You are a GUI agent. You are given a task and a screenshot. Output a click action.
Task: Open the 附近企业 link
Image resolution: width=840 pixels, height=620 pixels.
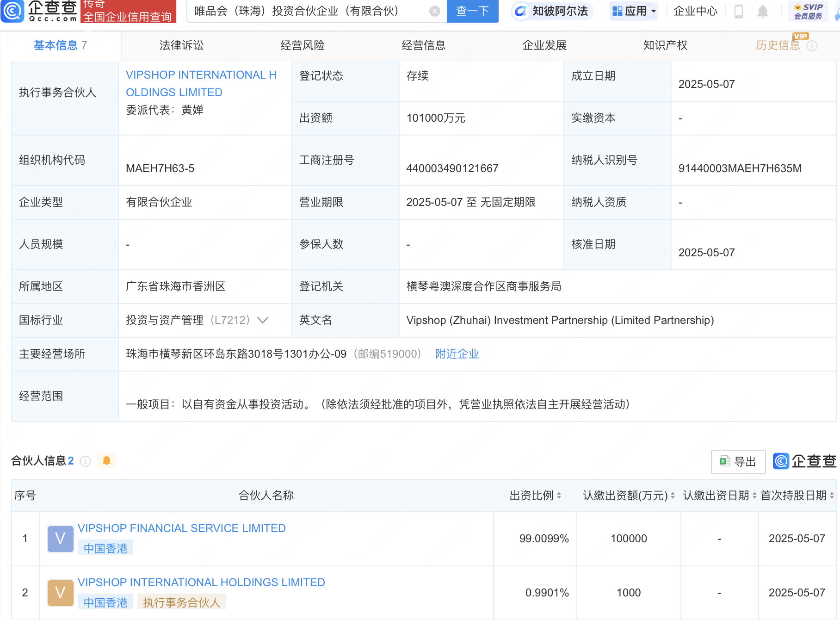pos(457,353)
